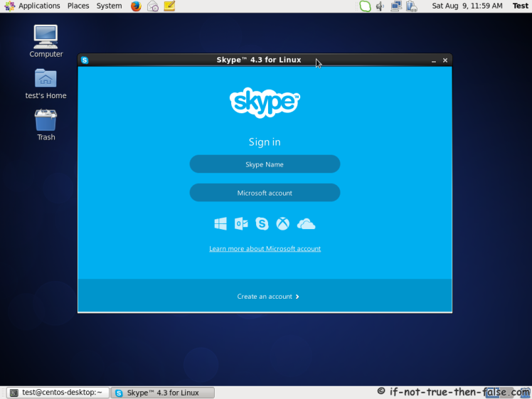Click the Skype tray icon in top panel
This screenshot has width=532, height=399.
point(365,6)
